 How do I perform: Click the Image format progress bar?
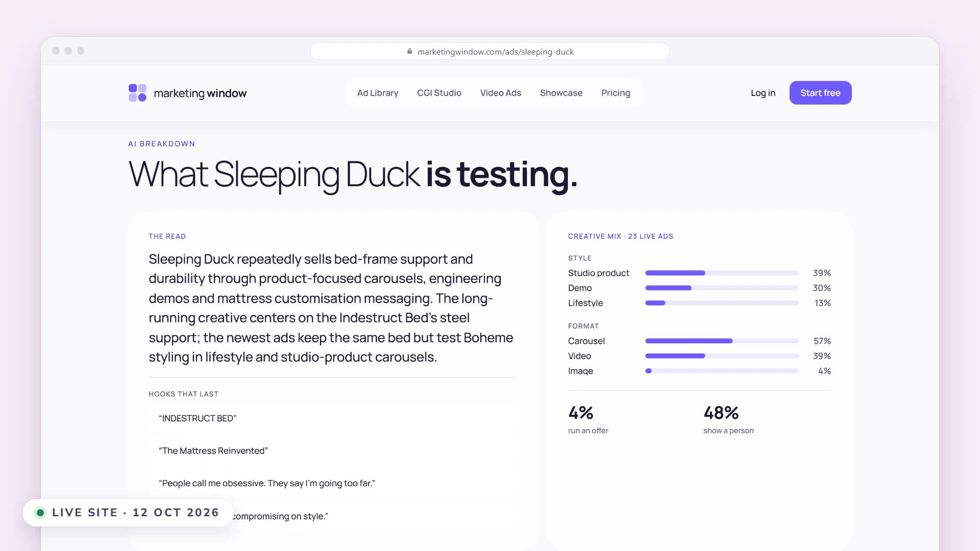point(722,371)
